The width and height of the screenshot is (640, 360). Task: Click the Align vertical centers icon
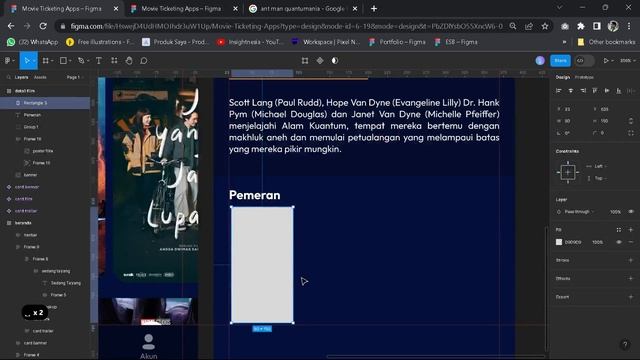pos(607,91)
